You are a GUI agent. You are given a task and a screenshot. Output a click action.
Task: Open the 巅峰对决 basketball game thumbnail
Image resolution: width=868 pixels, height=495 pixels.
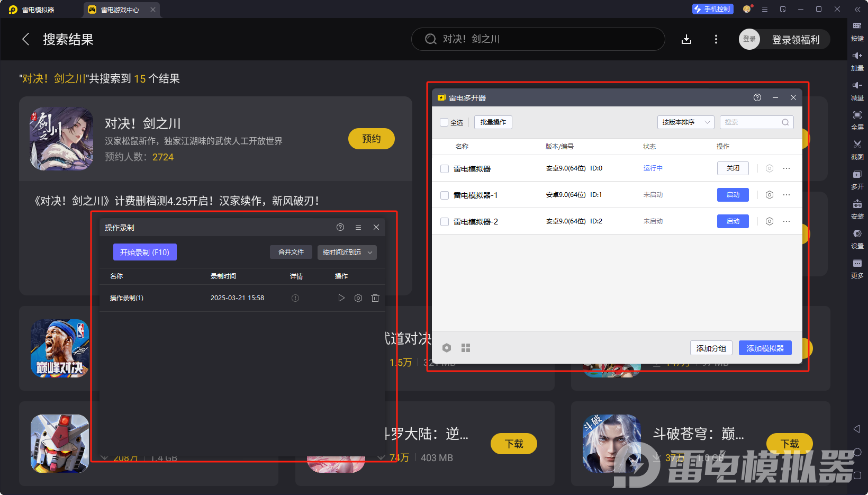point(60,348)
